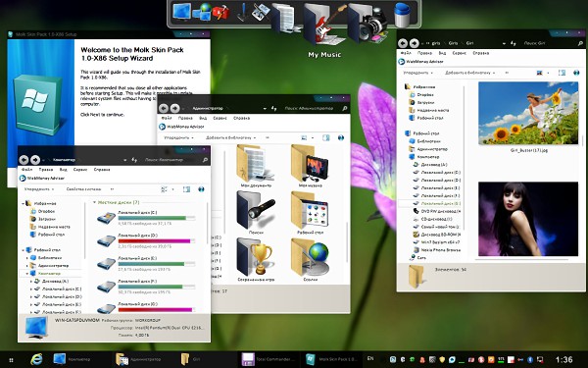Open the Мои документы folder in Администратор window
Screen dimensions: 588x368
[255, 163]
